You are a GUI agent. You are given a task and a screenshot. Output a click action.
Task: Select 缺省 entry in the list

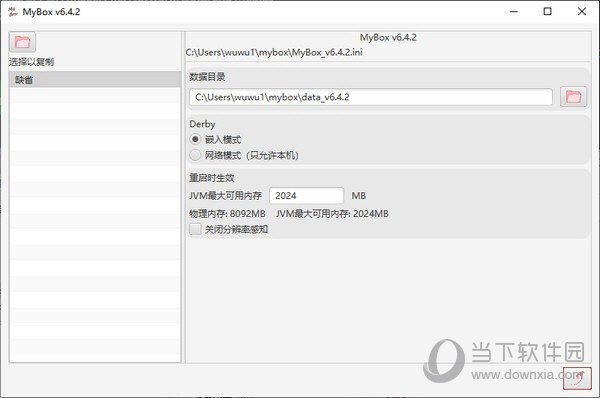tap(95, 80)
